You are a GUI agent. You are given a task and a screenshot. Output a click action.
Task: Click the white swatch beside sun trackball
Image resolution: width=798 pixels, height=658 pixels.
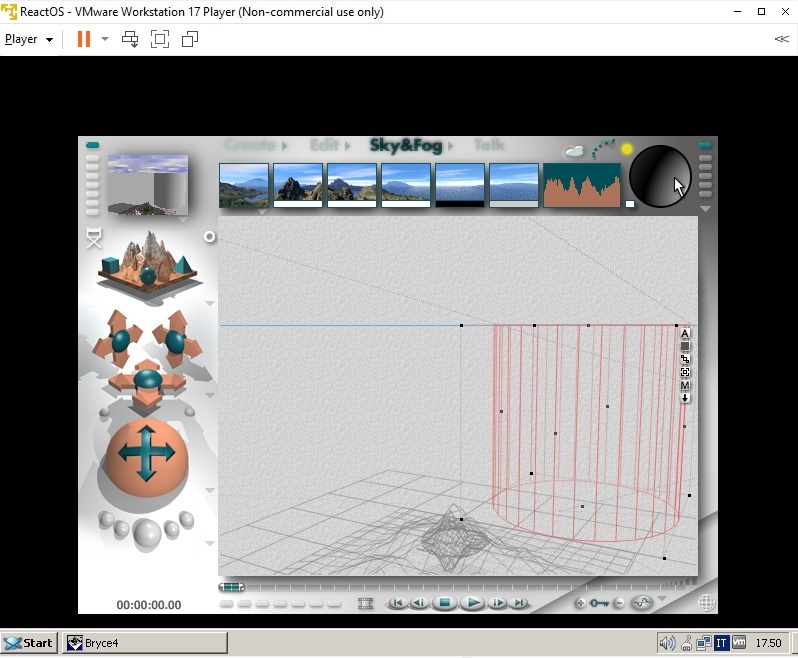click(630, 204)
